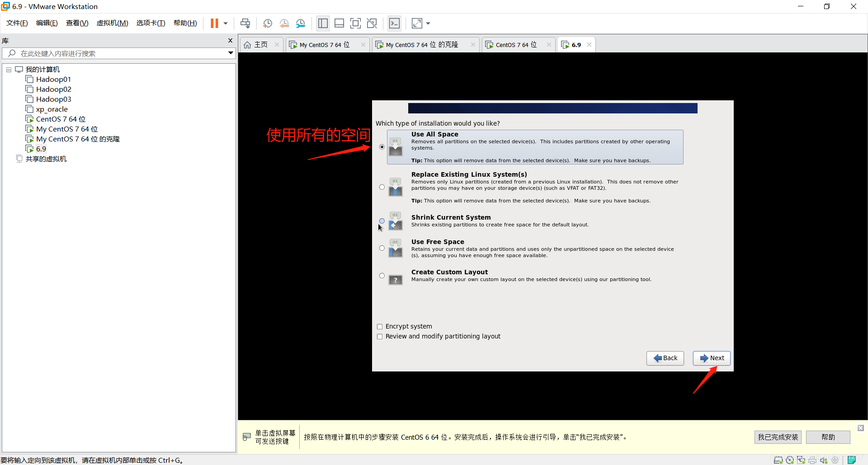
Task: Click the keyboard icon in the install hint bar
Action: point(247,437)
